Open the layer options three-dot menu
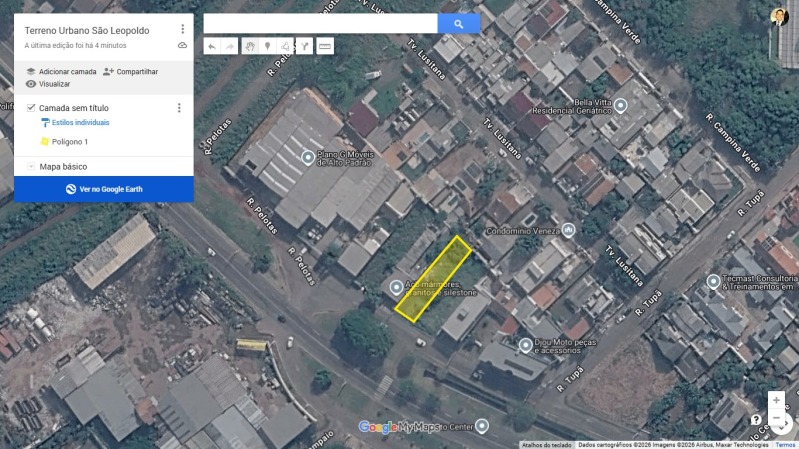The width and height of the screenshot is (799, 449). (x=179, y=108)
